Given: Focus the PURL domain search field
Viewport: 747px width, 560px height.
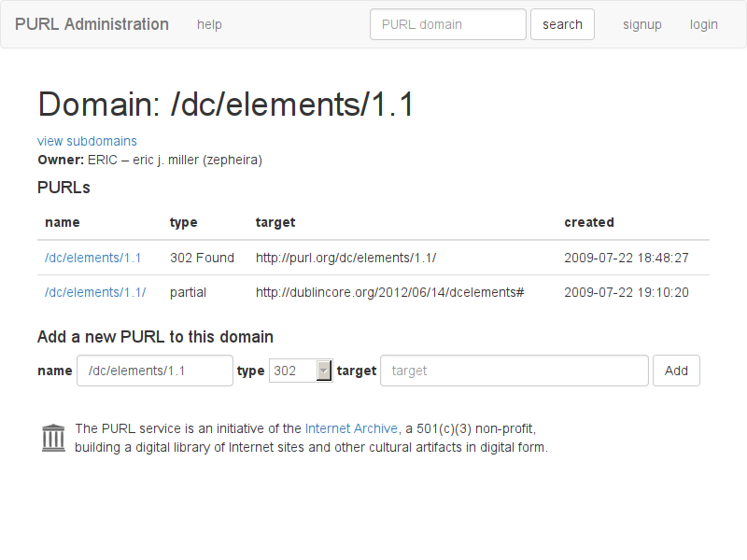Looking at the screenshot, I should point(448,24).
